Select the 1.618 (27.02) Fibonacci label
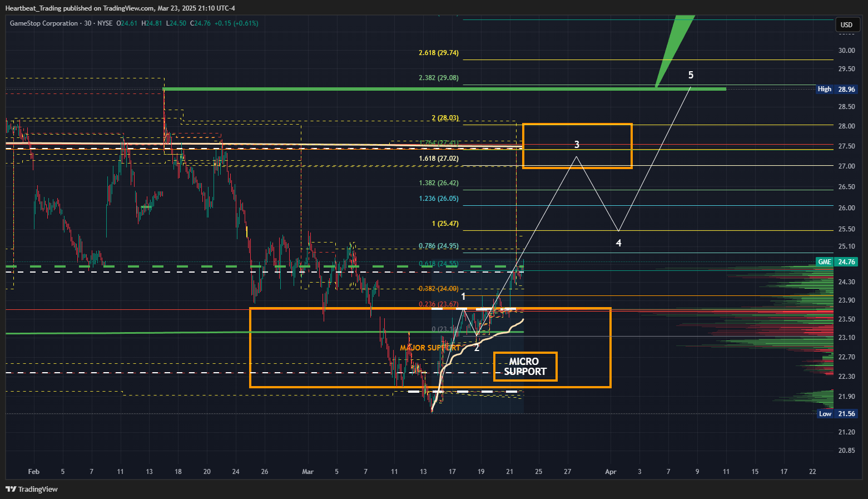The image size is (868, 499). click(439, 159)
